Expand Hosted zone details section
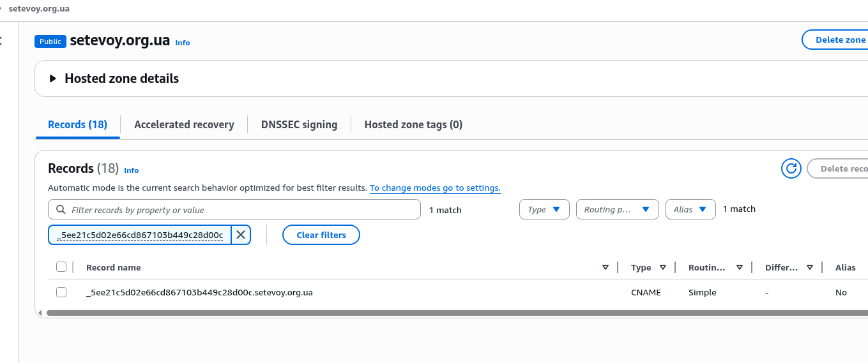The height and width of the screenshot is (363, 868). pos(52,78)
